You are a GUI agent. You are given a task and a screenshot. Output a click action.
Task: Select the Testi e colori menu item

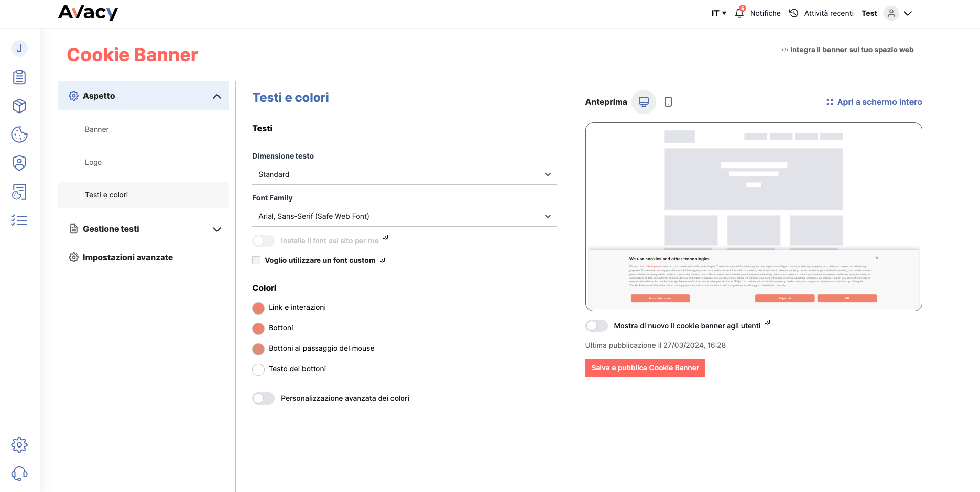144,195
